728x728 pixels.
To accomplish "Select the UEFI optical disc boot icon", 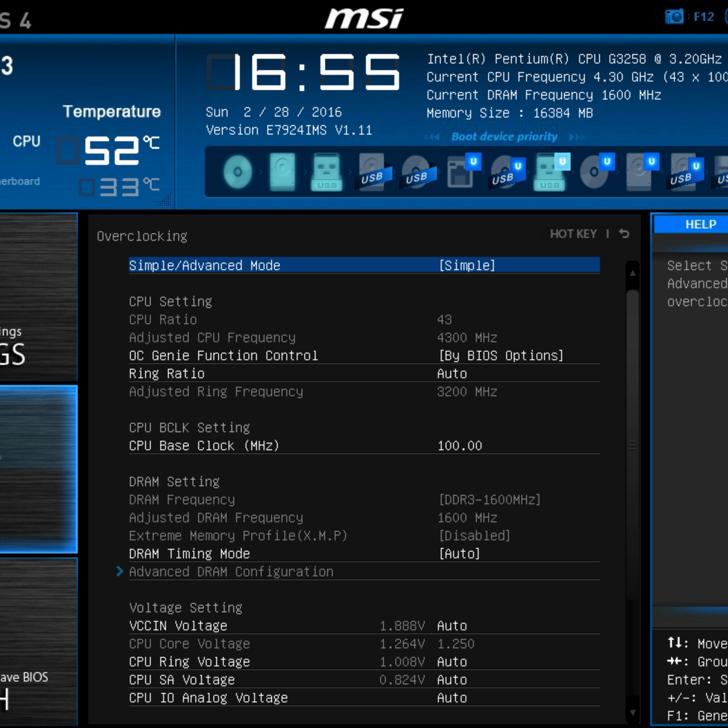I will pyautogui.click(x=597, y=170).
